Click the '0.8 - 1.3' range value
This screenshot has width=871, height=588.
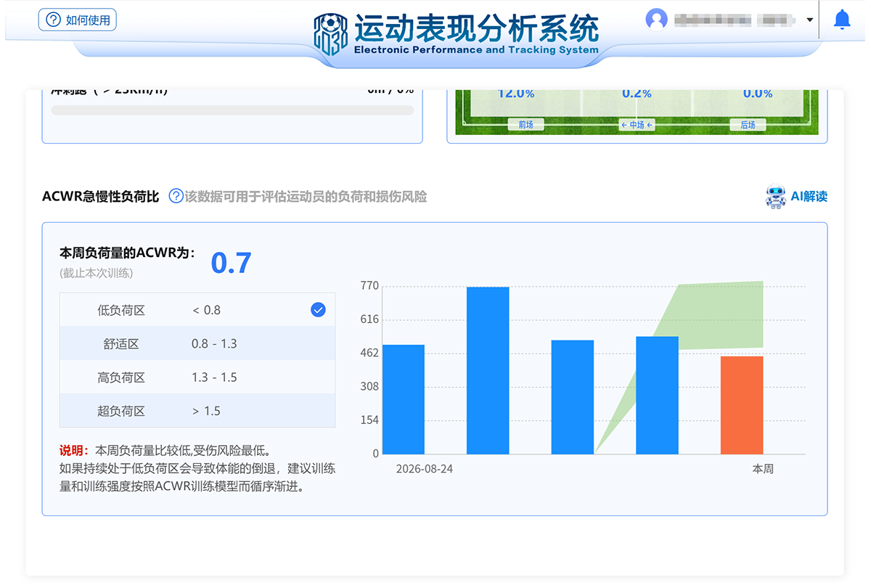[x=214, y=344]
